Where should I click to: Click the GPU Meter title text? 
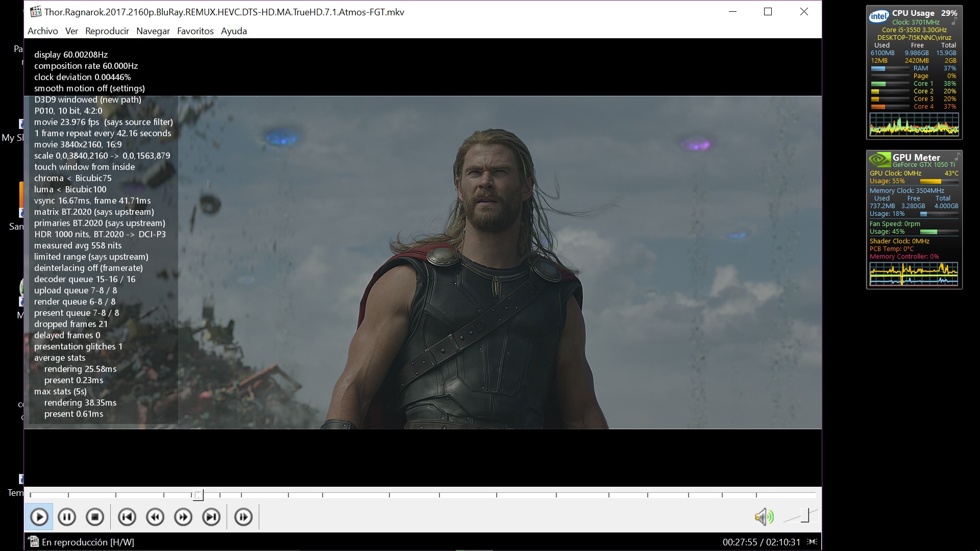point(916,158)
